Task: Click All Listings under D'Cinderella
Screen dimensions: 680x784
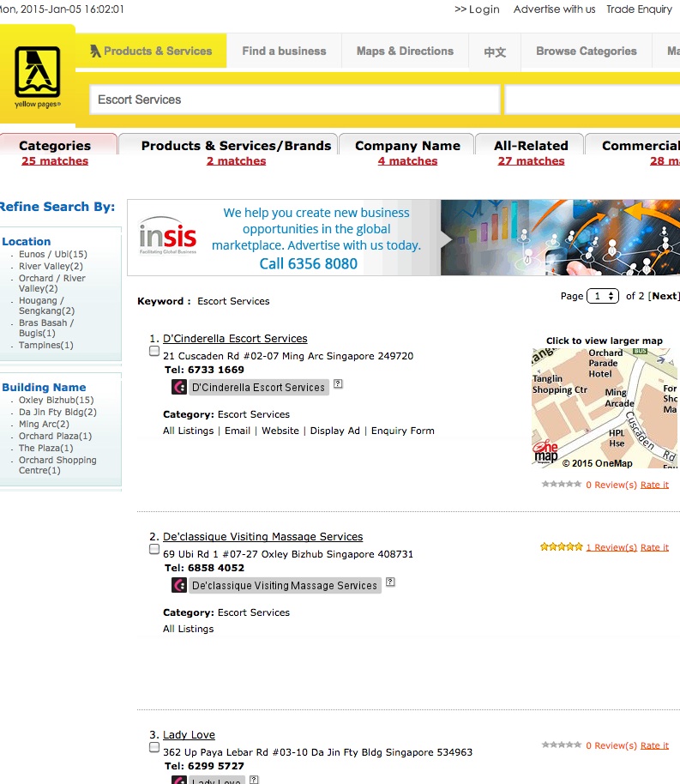Action: tap(188, 431)
